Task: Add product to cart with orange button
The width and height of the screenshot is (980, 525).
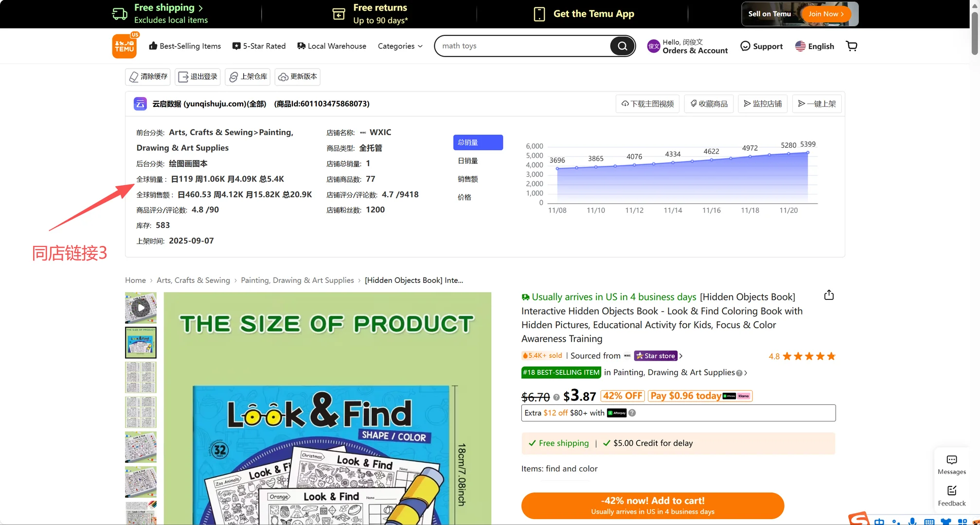Action: click(x=653, y=506)
